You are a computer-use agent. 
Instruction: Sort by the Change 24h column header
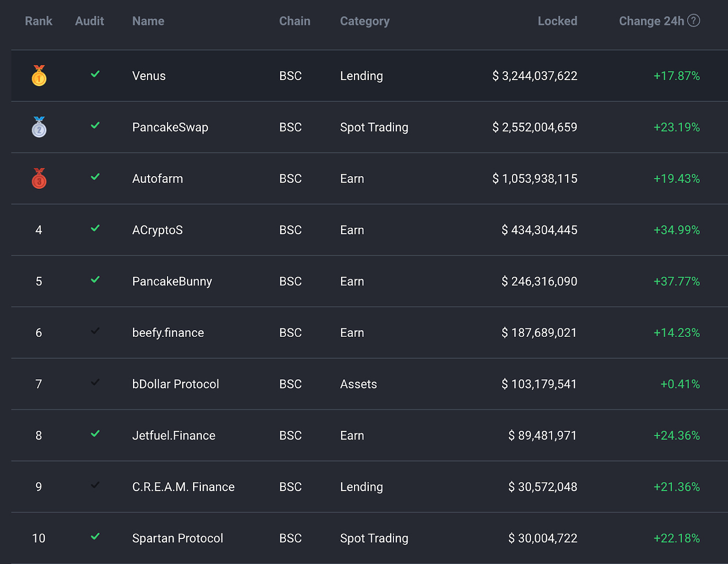(651, 21)
